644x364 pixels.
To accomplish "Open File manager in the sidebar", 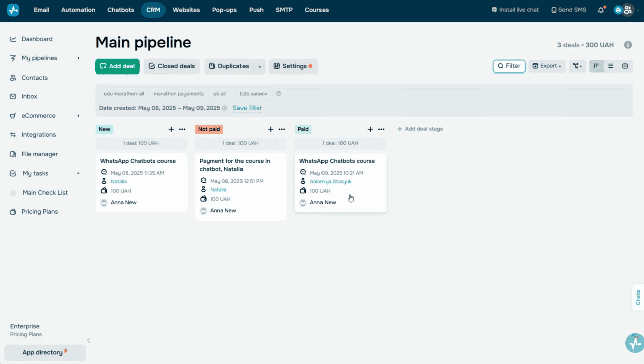I will pyautogui.click(x=39, y=154).
